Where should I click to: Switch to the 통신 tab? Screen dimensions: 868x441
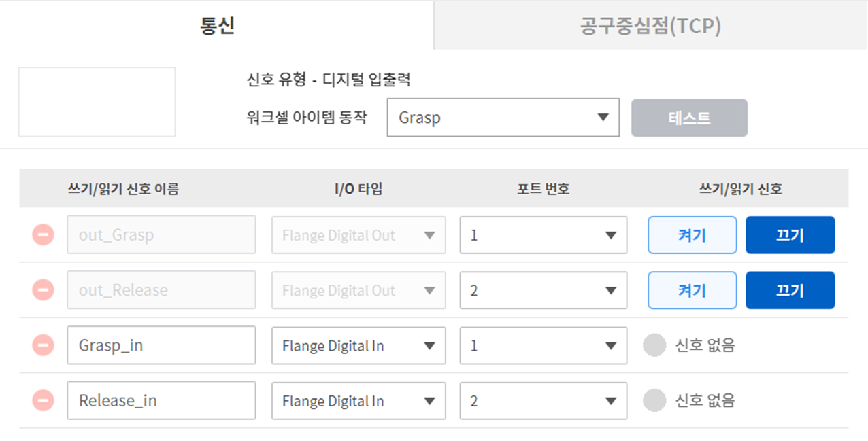217,26
